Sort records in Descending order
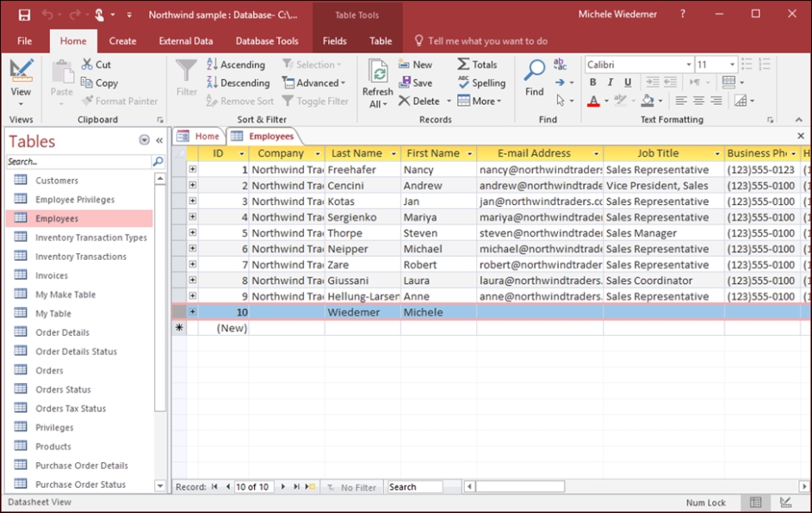Image resolution: width=812 pixels, height=513 pixels. tap(239, 83)
